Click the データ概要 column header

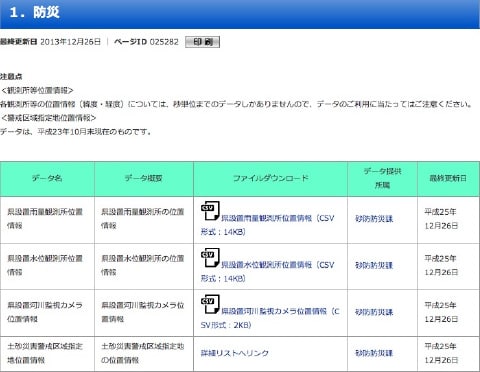click(144, 179)
